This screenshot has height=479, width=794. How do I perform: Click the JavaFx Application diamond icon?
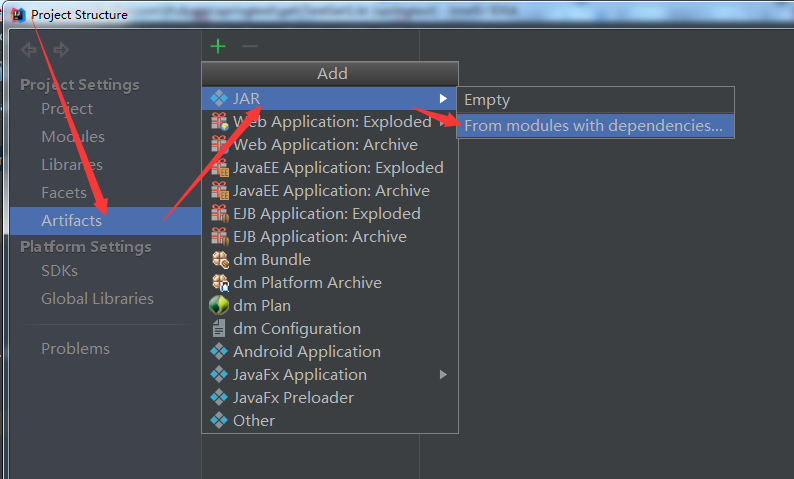[219, 375]
